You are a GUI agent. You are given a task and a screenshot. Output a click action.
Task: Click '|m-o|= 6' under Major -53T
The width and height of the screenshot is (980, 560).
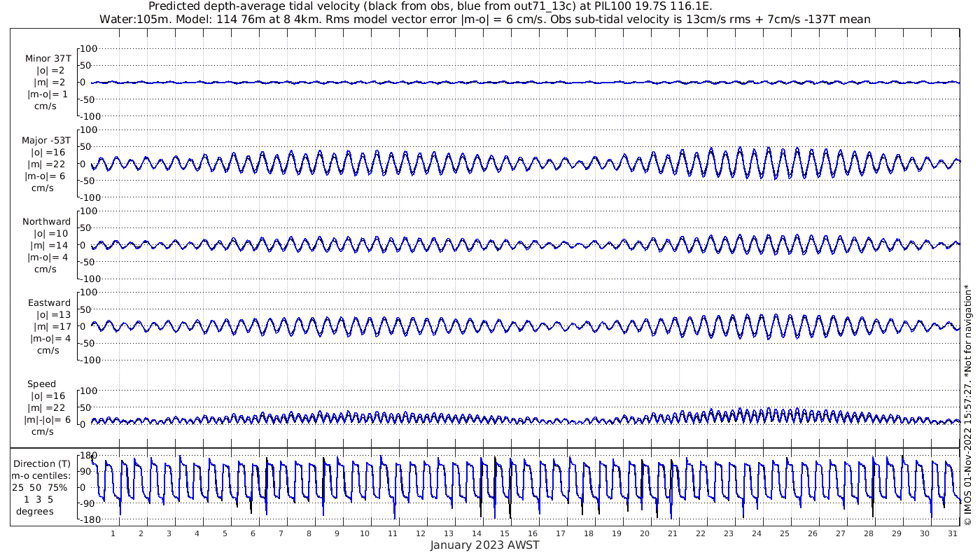(45, 176)
